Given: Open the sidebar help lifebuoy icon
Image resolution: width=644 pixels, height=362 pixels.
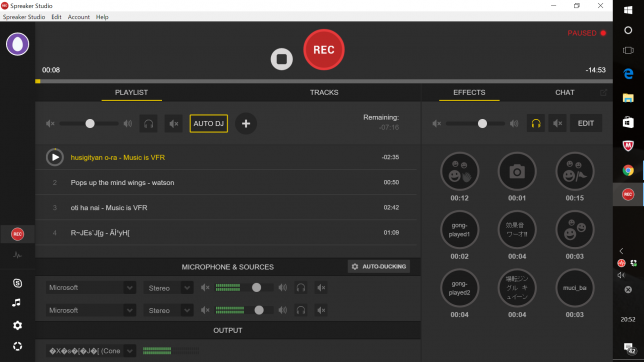Looking at the screenshot, I should click(17, 346).
